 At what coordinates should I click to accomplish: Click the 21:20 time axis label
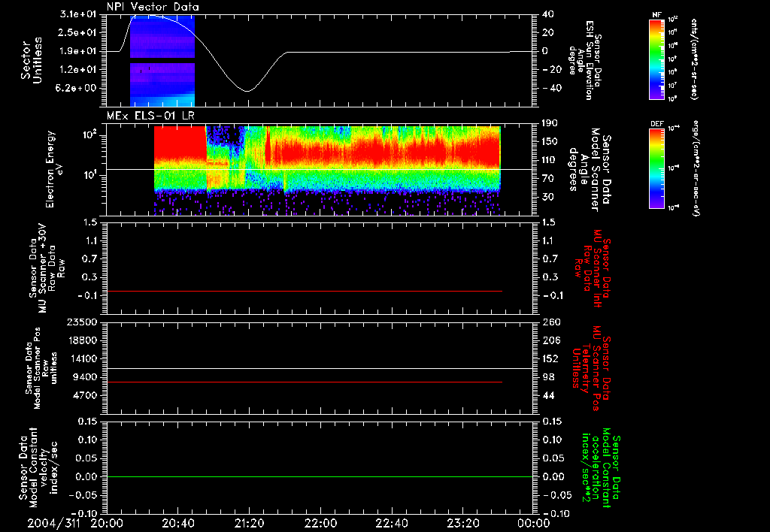click(x=249, y=523)
